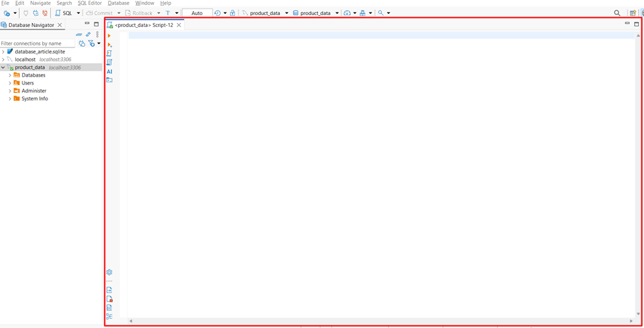Select the System Info tree item

coord(34,98)
